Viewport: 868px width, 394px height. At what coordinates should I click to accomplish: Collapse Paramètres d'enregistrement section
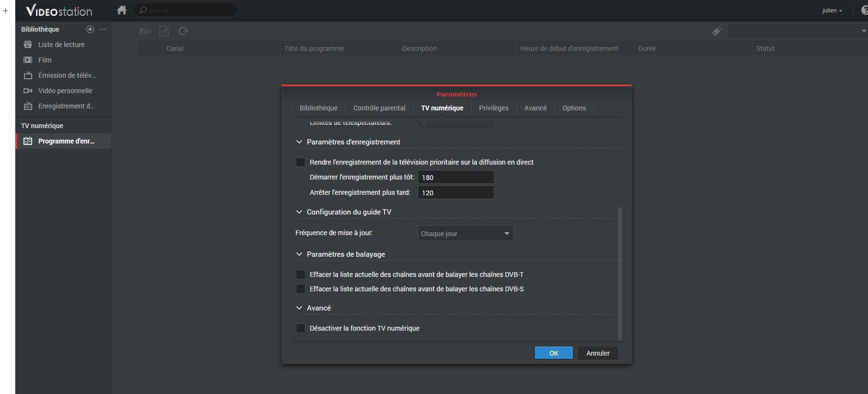pos(299,142)
